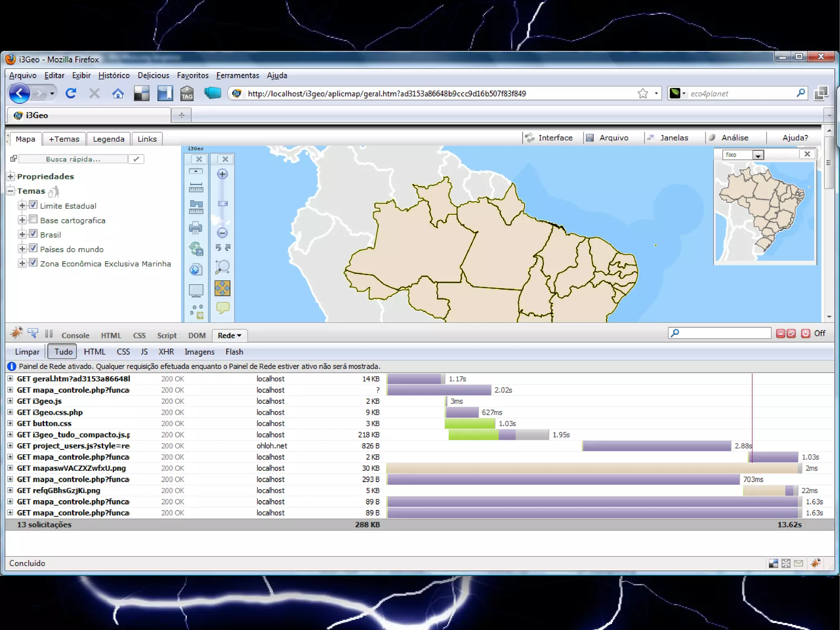Click the zoom level slider handle
The width and height of the screenshot is (840, 630).
coord(222,204)
